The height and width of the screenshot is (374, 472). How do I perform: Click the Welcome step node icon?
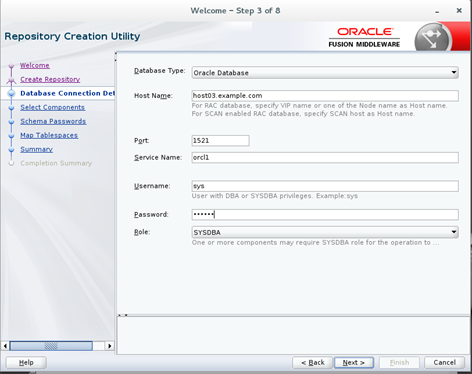[11, 66]
